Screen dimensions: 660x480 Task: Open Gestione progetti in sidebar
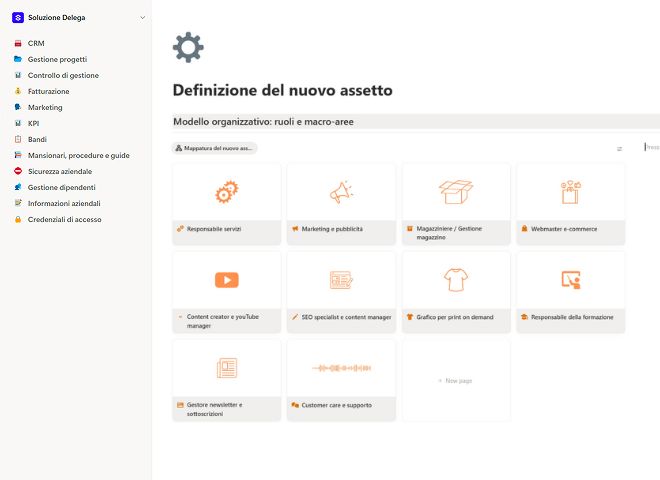pos(57,59)
